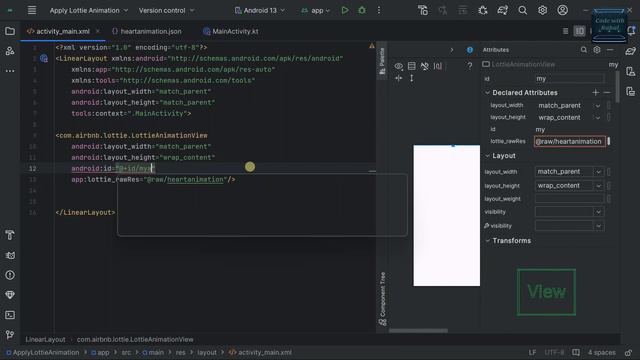
Task: Toggle pan mode cross-arrows icon in design toolbar
Action: pyautogui.click(x=398, y=78)
